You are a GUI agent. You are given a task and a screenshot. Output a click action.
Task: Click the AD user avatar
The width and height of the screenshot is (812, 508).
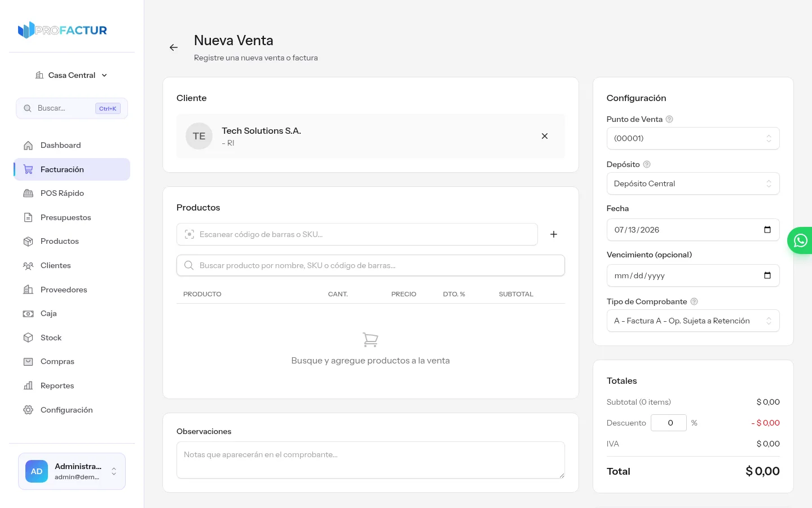(x=37, y=471)
